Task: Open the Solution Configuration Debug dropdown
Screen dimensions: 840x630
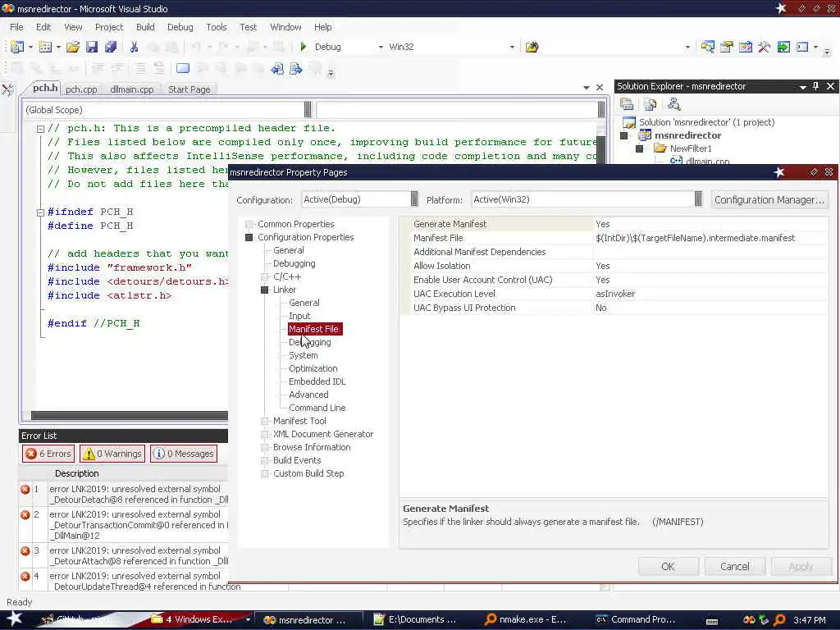Action: click(x=381, y=47)
